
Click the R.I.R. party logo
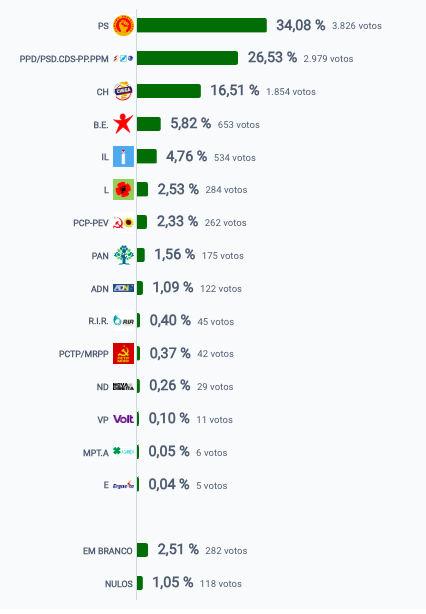[123, 321]
